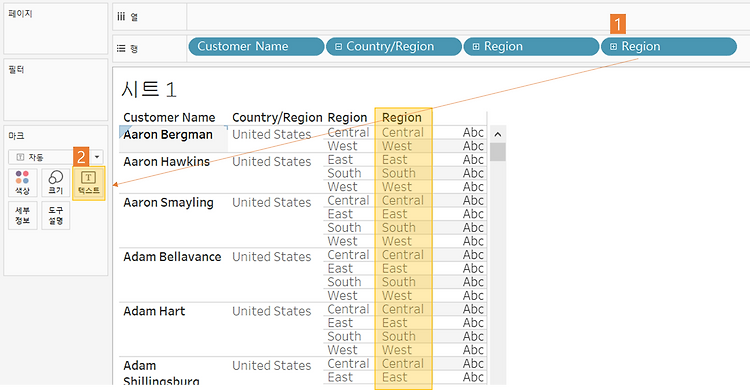Click the Pages (페이지) shelf
This screenshot has height=390, width=750.
(55, 29)
